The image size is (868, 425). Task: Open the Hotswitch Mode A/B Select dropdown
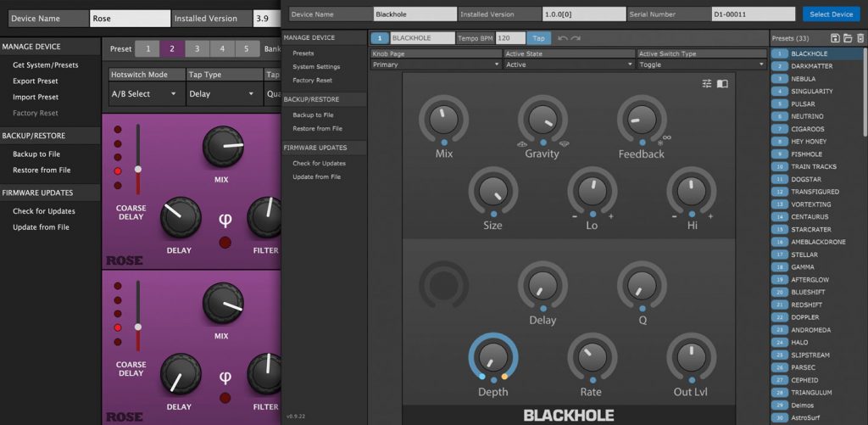coord(145,94)
